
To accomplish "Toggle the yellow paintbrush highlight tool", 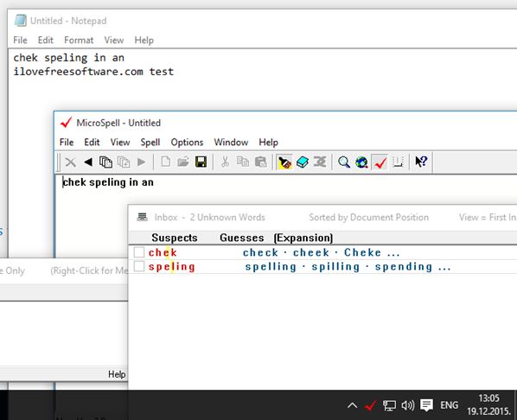I will (284, 162).
